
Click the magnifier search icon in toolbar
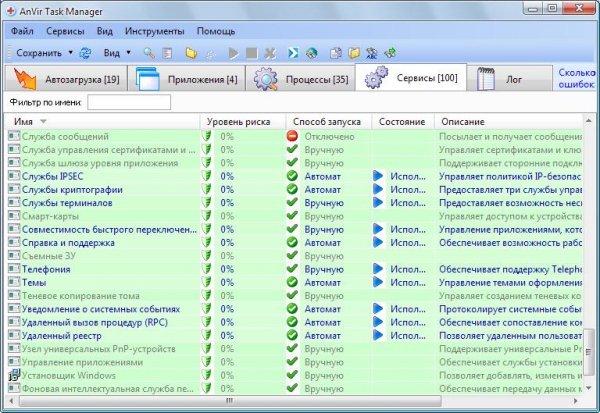[x=149, y=53]
